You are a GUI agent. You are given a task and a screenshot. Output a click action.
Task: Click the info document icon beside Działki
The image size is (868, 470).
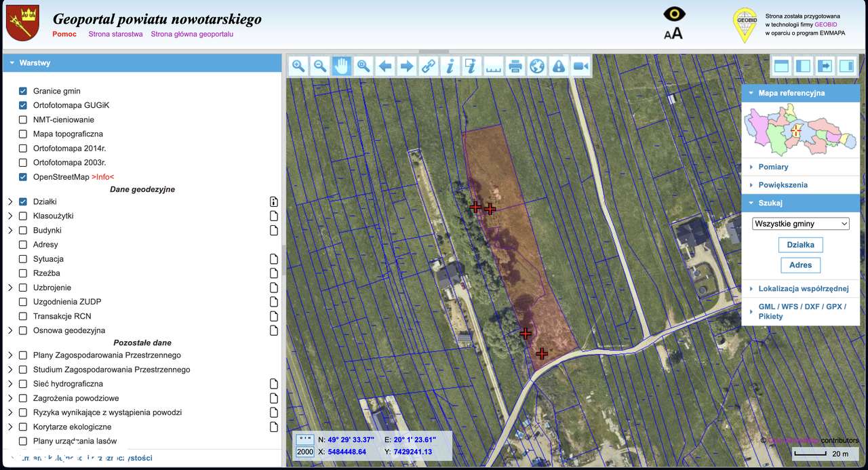[x=274, y=201]
